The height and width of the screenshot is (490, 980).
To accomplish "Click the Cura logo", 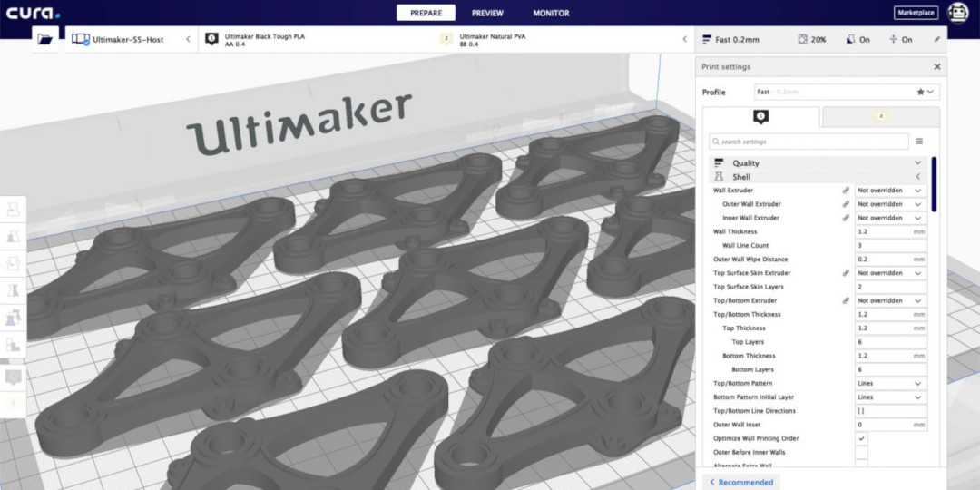I will (34, 13).
